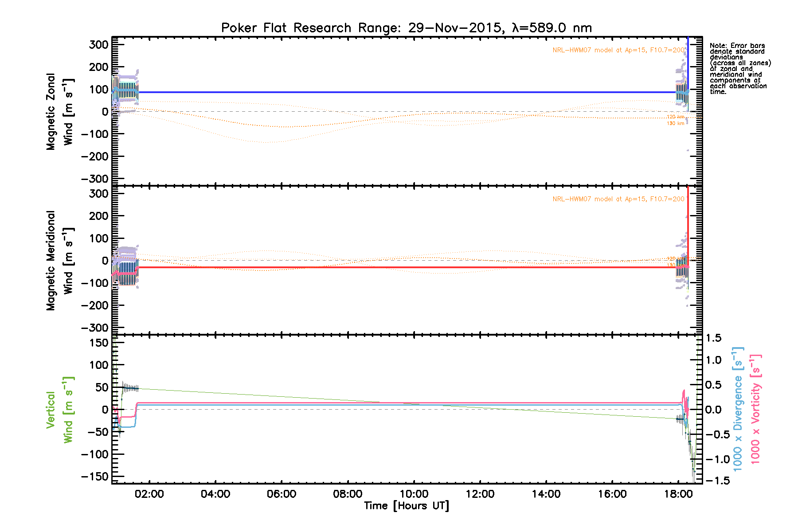Viewport: 798px width, 532px height.
Task: Click the blue '1000 x Divergence' axis label
Action: tap(738, 410)
